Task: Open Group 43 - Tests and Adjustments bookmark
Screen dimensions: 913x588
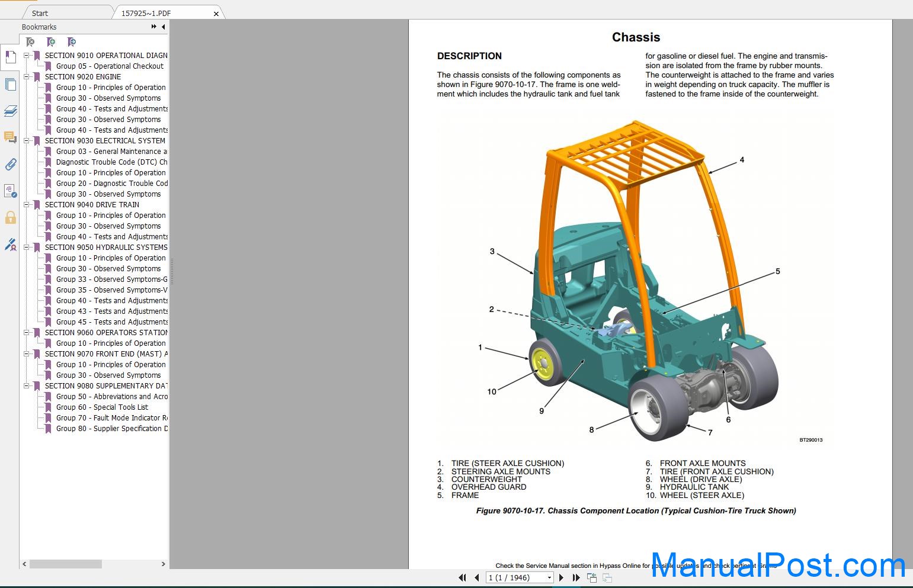Action: (111, 311)
